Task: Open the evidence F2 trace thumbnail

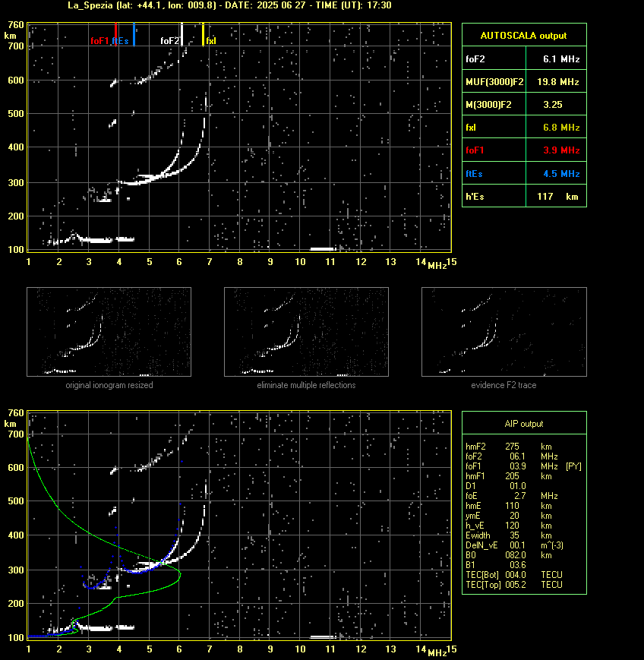Action: [504, 332]
